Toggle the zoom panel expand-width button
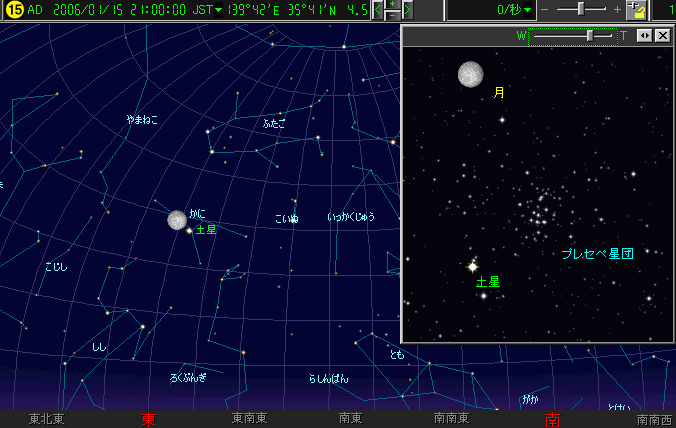Screen dimensions: 676x428 [645, 35]
